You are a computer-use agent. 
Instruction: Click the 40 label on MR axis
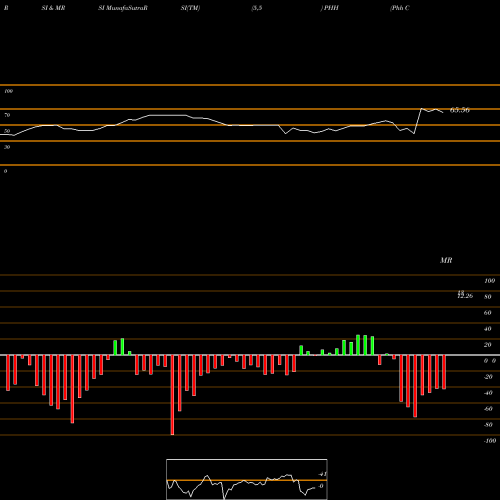click(x=488, y=329)
